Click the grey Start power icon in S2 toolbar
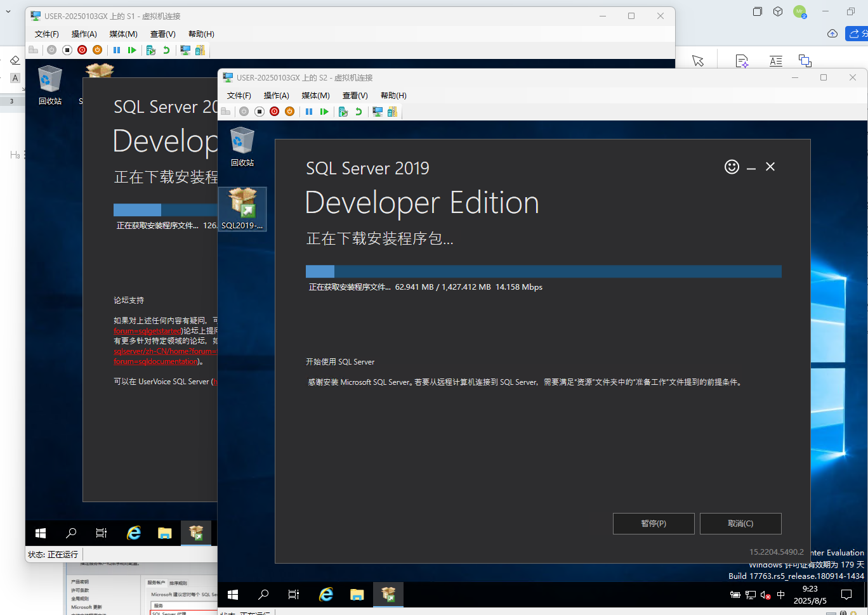 click(244, 112)
